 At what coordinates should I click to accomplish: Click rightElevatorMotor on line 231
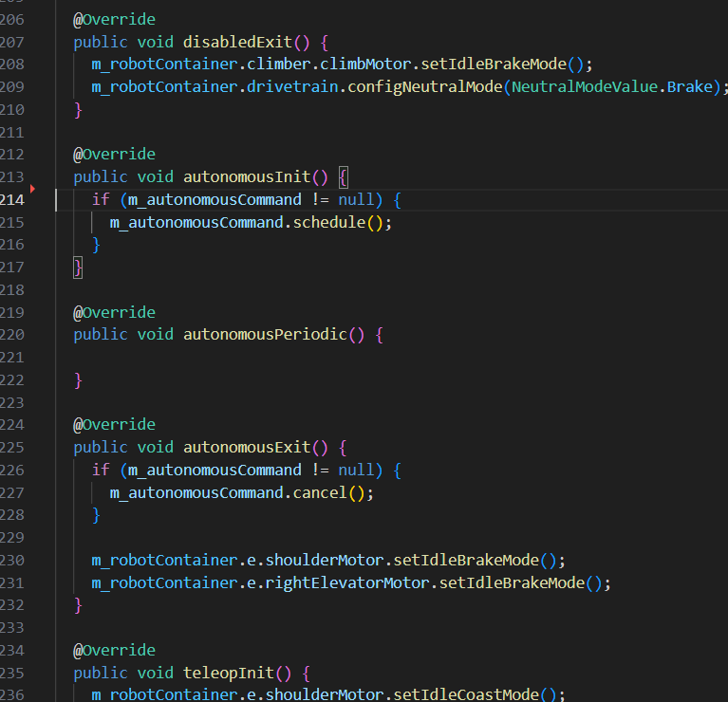pyautogui.click(x=347, y=582)
